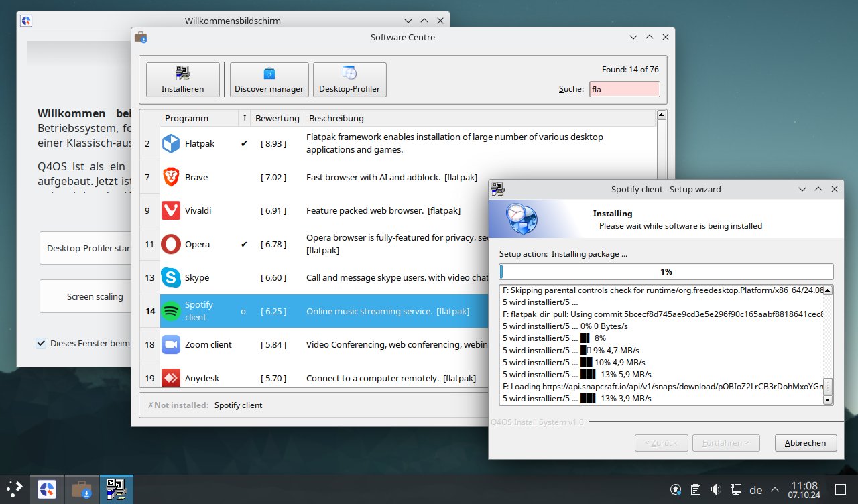
Task: Click the 'de' keyboard layout indicator
Action: pyautogui.click(x=756, y=490)
